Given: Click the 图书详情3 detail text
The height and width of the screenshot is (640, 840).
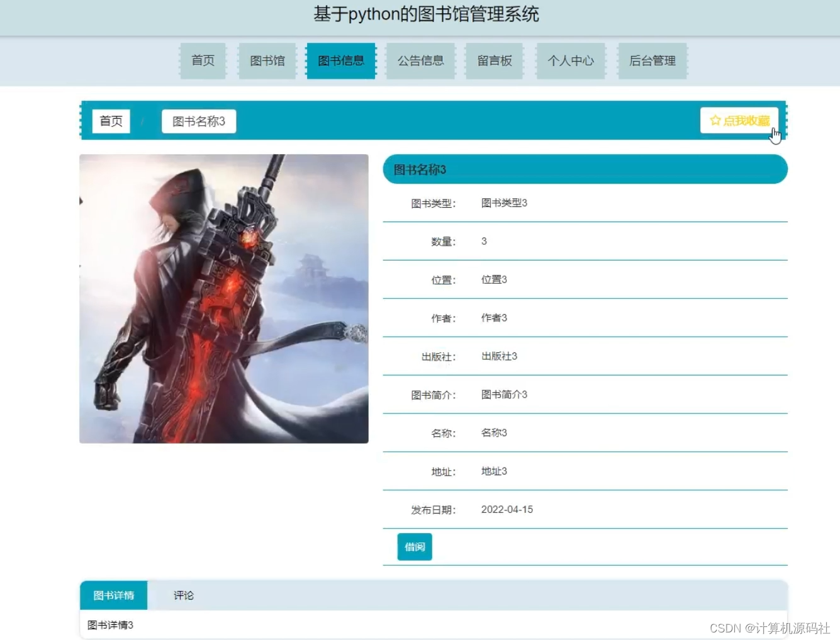Looking at the screenshot, I should click(x=110, y=625).
